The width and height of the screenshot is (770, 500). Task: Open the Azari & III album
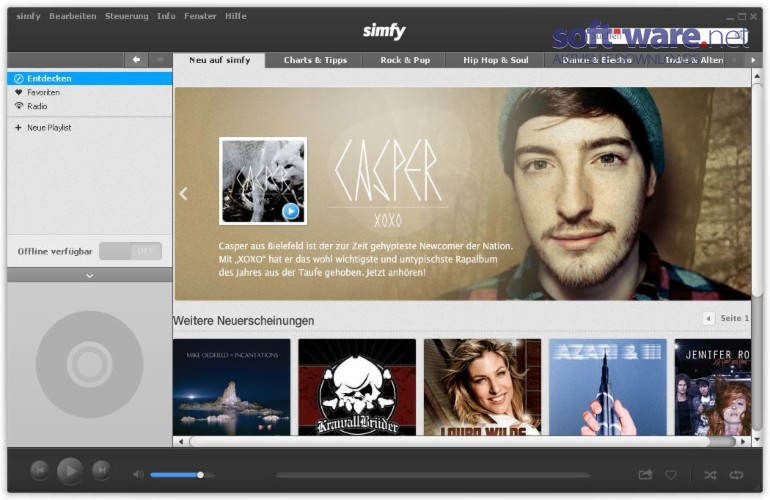tap(608, 387)
